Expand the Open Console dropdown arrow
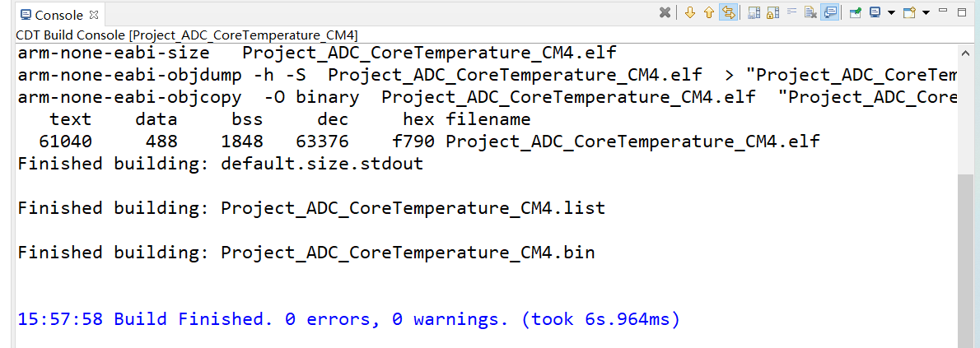The height and width of the screenshot is (348, 980). pyautogui.click(x=926, y=12)
